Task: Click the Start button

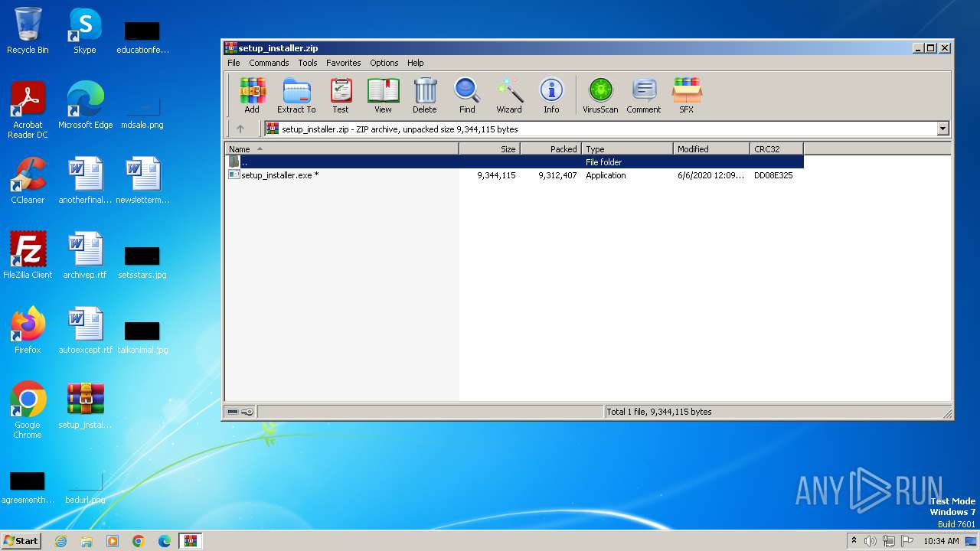Action: tap(21, 541)
